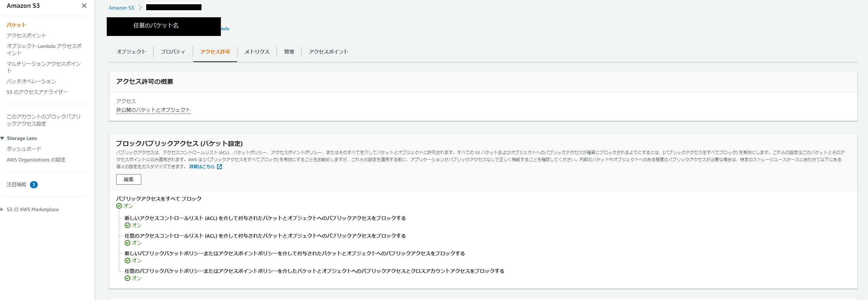Open ダッシュボード under Storage Lens
This screenshot has width=868, height=300.
pos(24,149)
